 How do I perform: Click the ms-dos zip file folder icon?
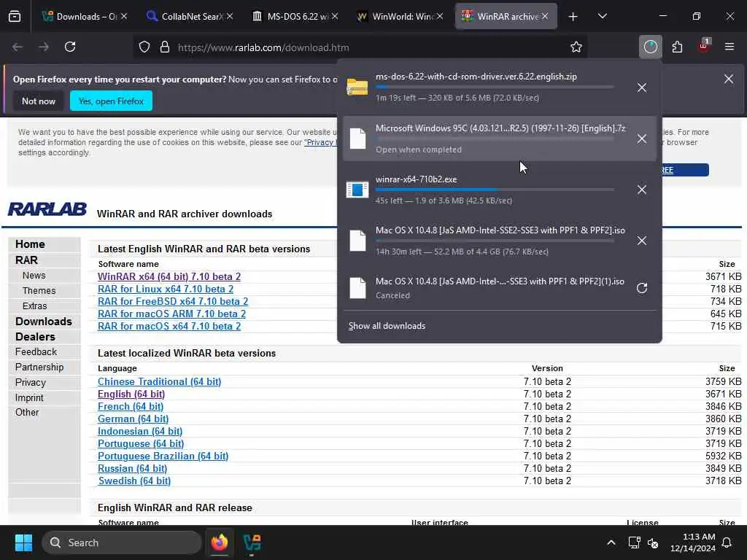point(357,87)
